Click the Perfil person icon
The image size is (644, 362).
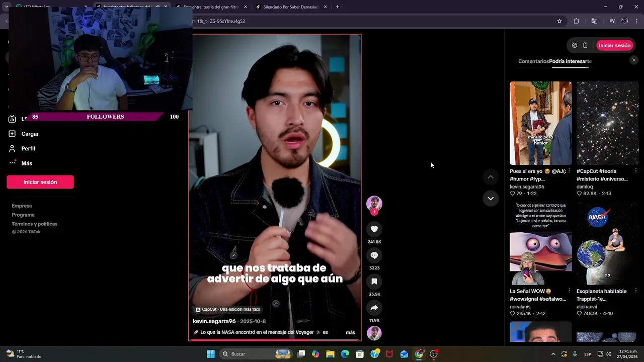coord(12,148)
